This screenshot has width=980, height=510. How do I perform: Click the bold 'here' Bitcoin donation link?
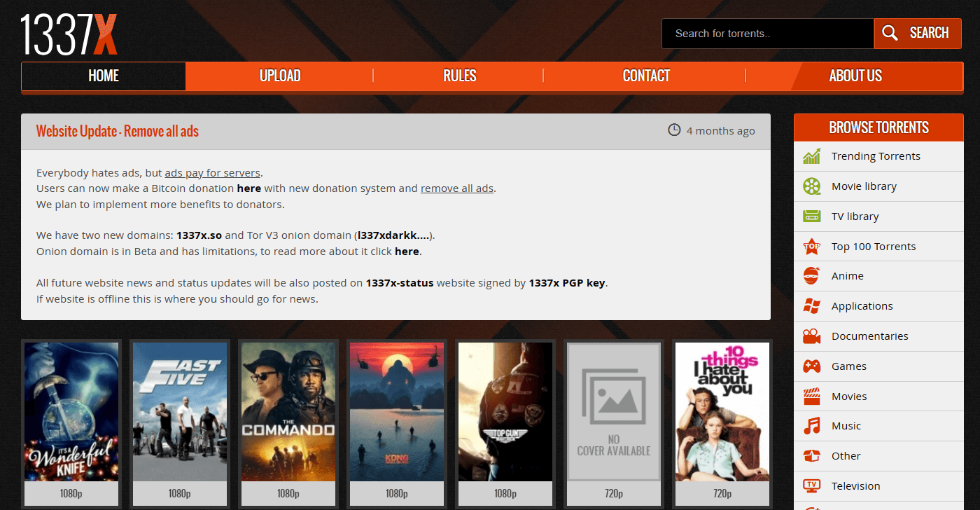tap(248, 188)
